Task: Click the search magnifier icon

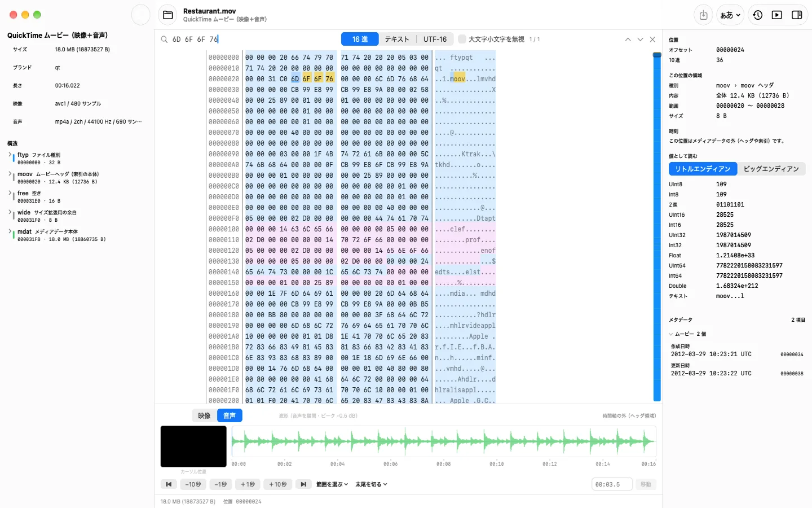Action: coord(164,40)
